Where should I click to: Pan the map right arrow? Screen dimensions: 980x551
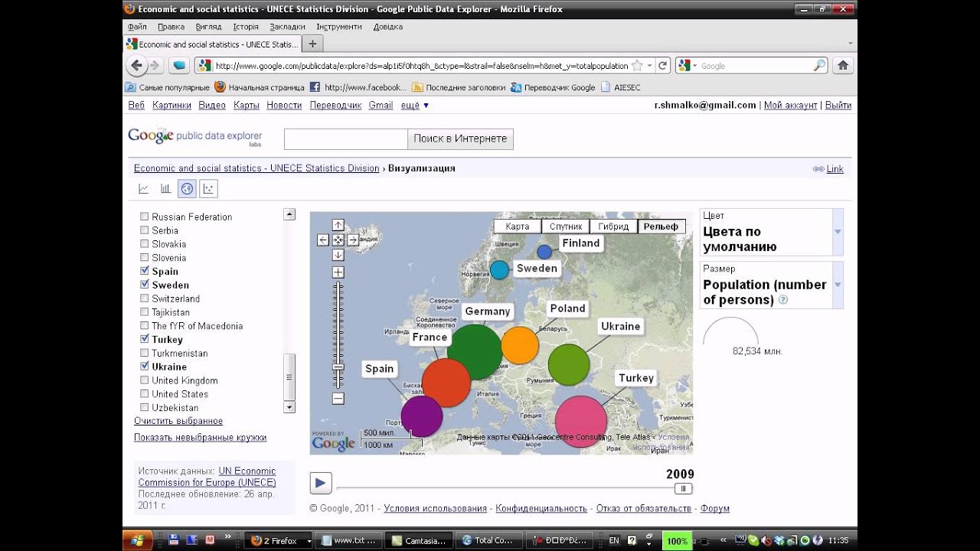pos(353,240)
